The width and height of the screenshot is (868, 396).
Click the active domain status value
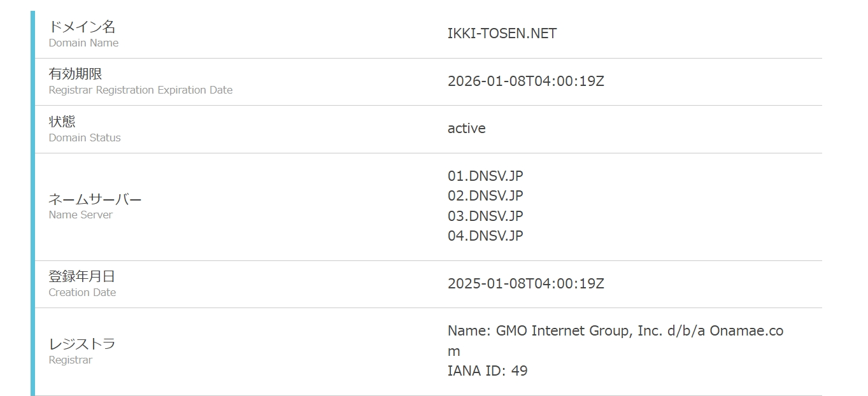click(466, 129)
